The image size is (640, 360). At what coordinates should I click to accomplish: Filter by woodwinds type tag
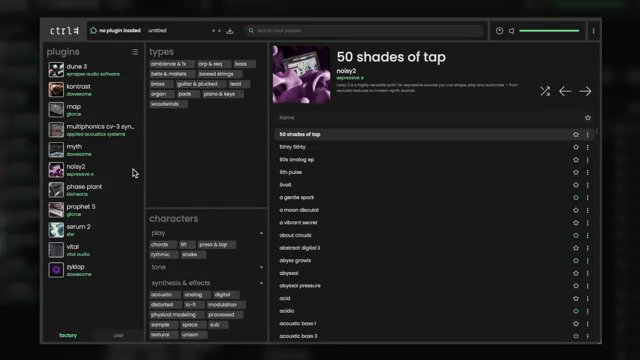pos(168,104)
